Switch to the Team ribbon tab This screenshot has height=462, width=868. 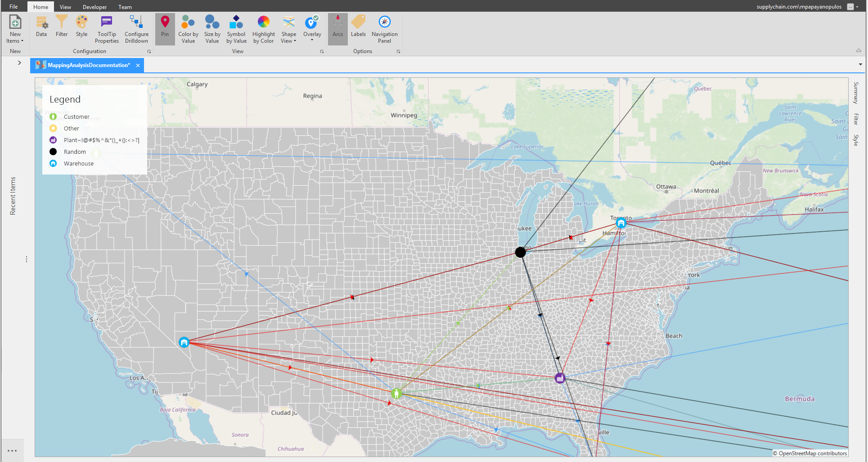tap(125, 7)
